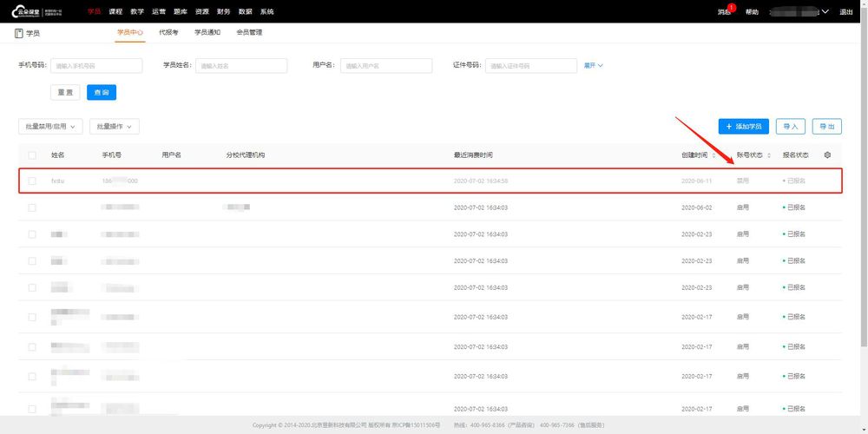Click the 导入 import button

click(791, 127)
